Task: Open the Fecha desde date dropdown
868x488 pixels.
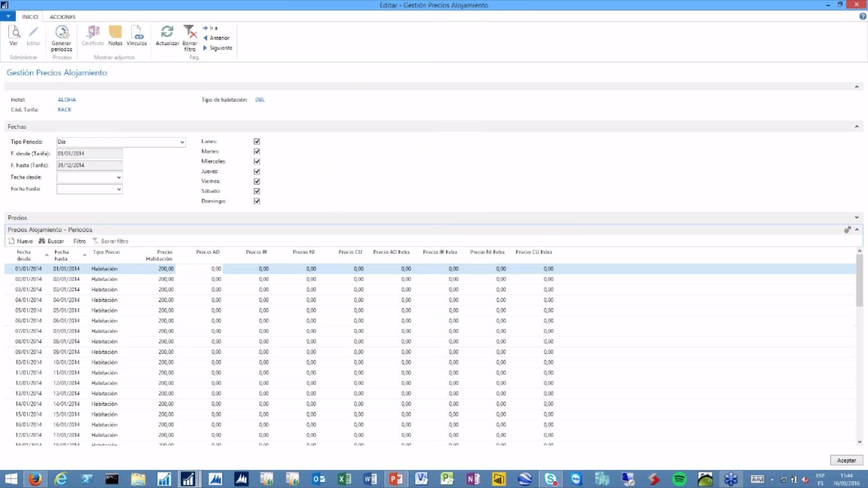Action: point(119,177)
